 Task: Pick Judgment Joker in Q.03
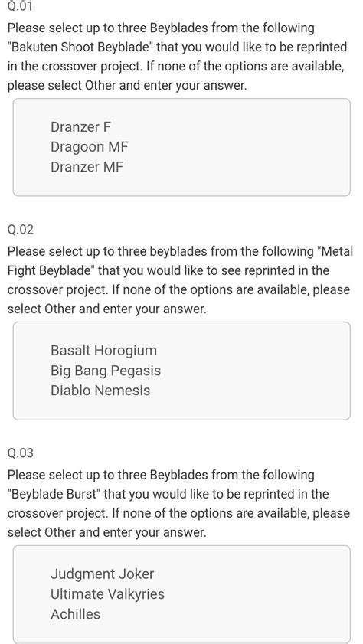pos(103,574)
